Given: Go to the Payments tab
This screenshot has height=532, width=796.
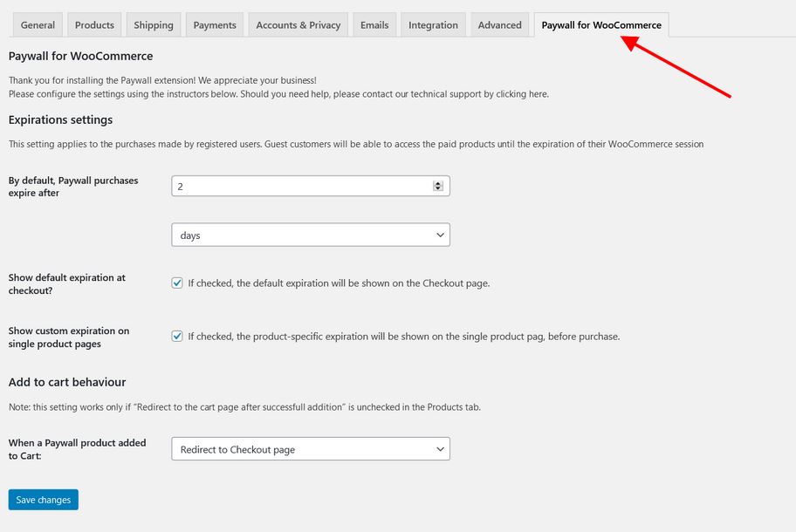Looking at the screenshot, I should pos(215,24).
